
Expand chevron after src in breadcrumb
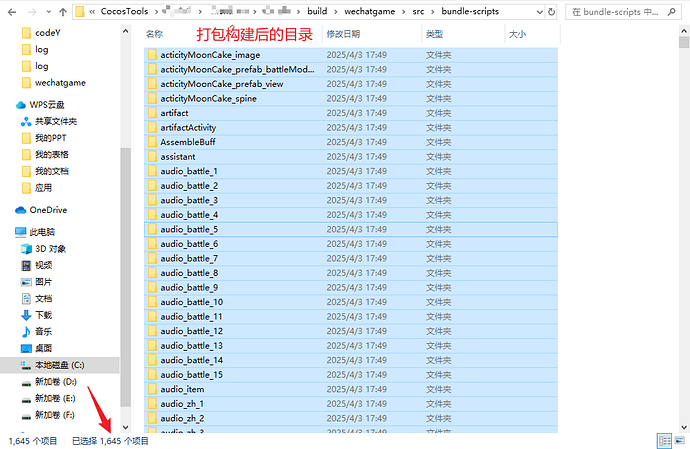433,12
